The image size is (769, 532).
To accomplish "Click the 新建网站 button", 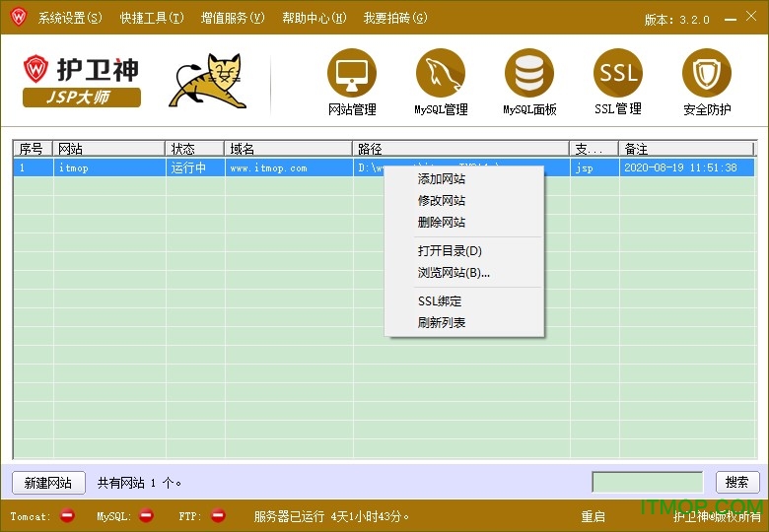I will pyautogui.click(x=48, y=483).
